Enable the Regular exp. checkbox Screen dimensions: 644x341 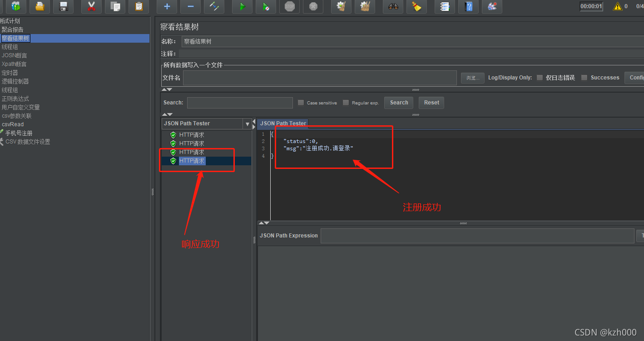pyautogui.click(x=346, y=103)
